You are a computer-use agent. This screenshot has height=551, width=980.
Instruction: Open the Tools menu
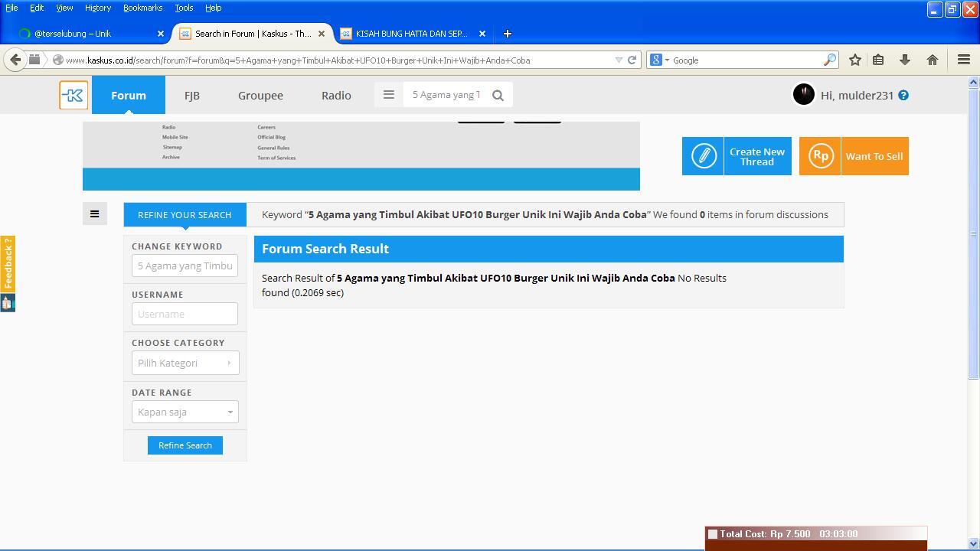pos(184,8)
